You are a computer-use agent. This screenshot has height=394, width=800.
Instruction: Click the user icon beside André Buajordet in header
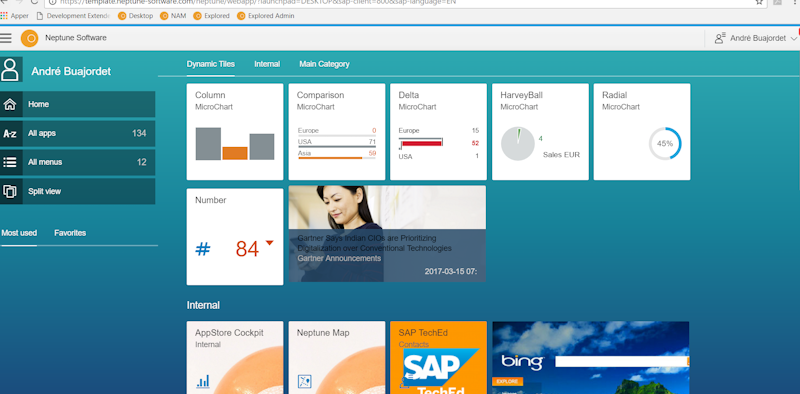point(720,38)
